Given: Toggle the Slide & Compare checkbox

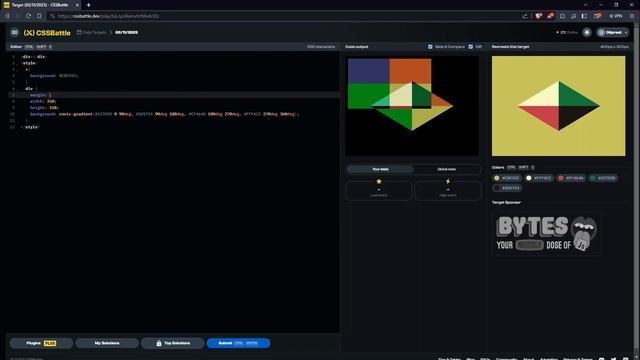Looking at the screenshot, I should tap(430, 47).
